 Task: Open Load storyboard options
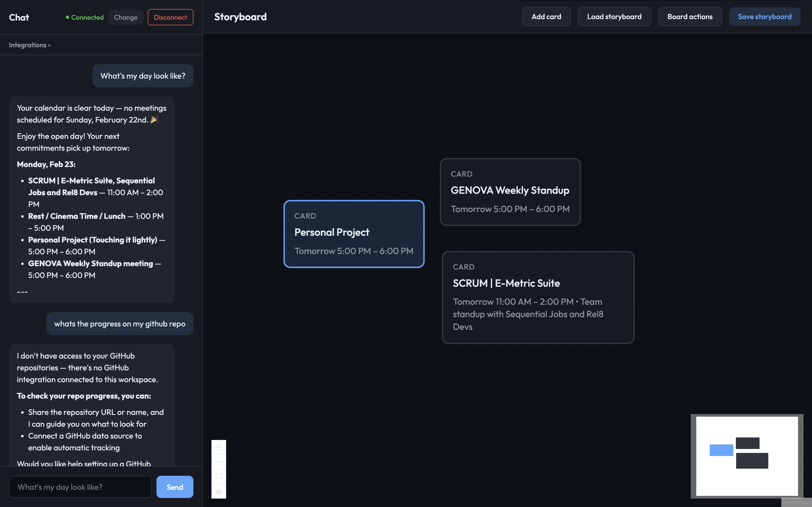pyautogui.click(x=614, y=17)
